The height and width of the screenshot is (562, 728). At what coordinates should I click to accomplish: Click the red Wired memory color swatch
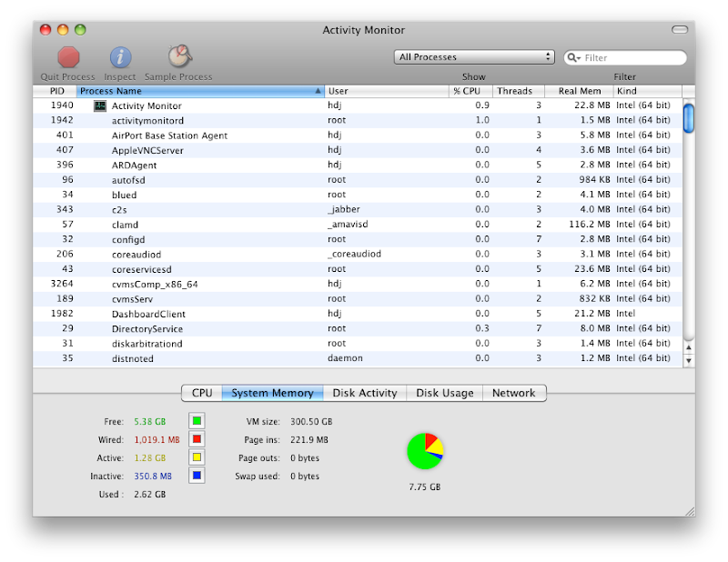[x=197, y=439]
